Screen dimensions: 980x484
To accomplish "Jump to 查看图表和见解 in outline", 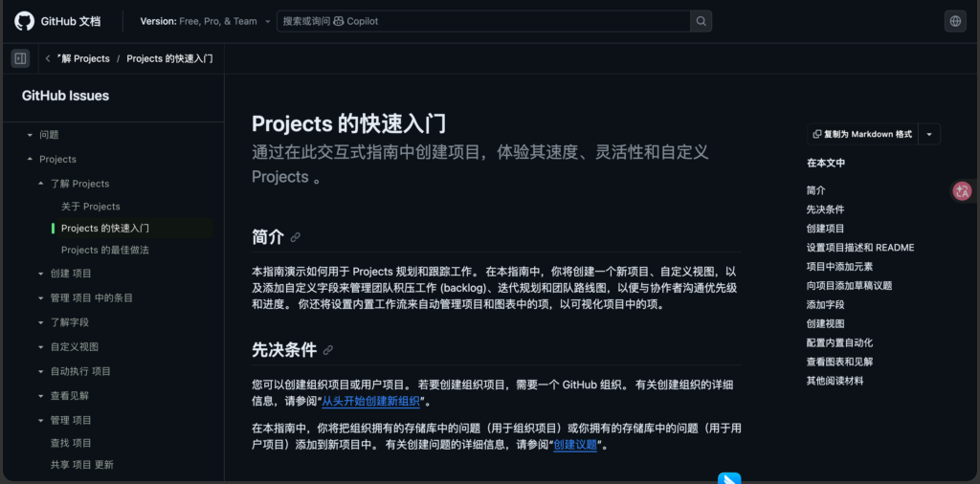I will (839, 362).
